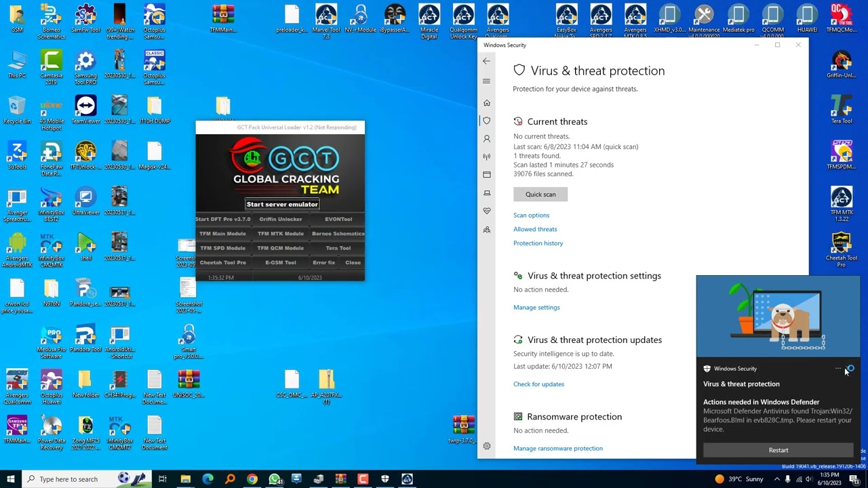Open Family options sidebar icon

(486, 230)
